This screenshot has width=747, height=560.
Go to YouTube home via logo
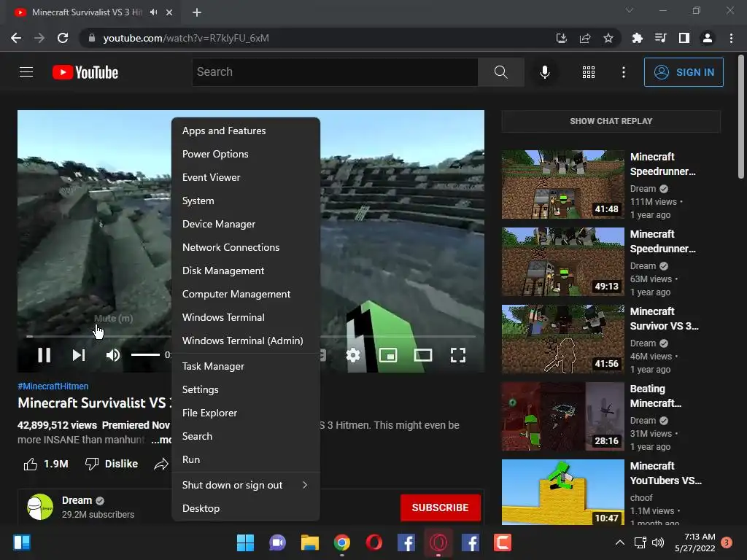85,72
